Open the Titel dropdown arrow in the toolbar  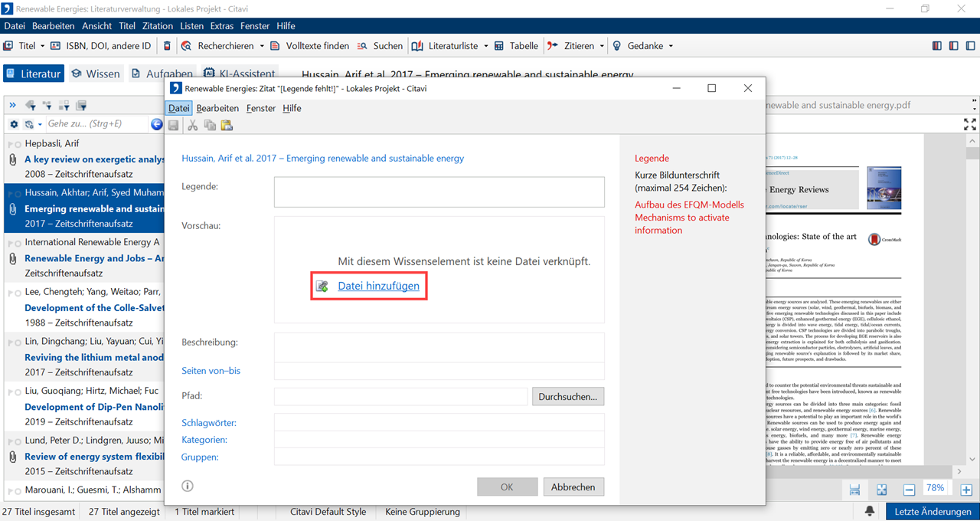(x=41, y=46)
